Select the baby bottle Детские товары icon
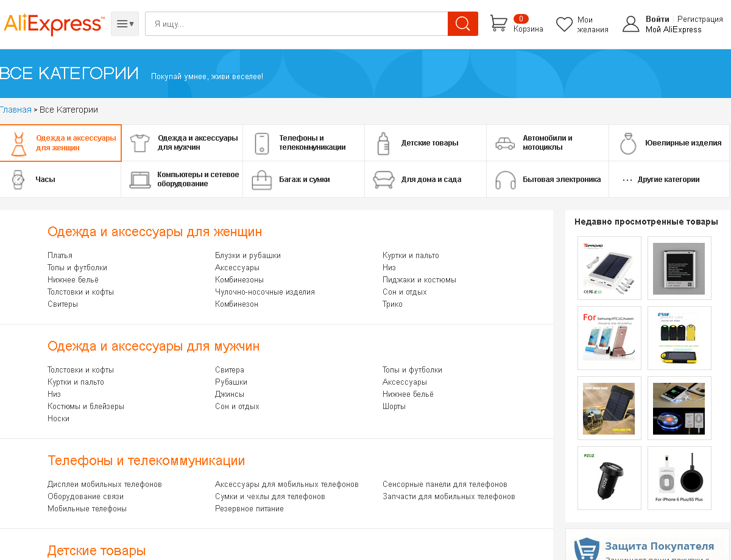This screenshot has height=560, width=731. (383, 144)
